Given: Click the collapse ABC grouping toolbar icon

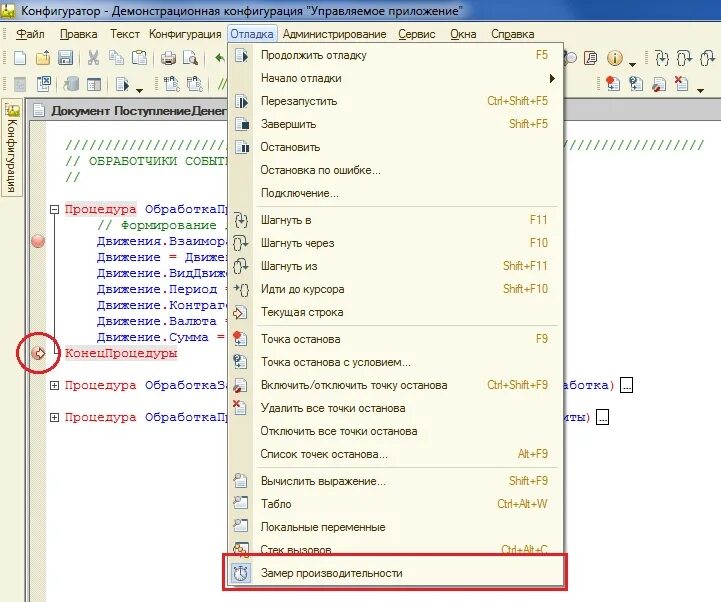Looking at the screenshot, I should tap(195, 84).
